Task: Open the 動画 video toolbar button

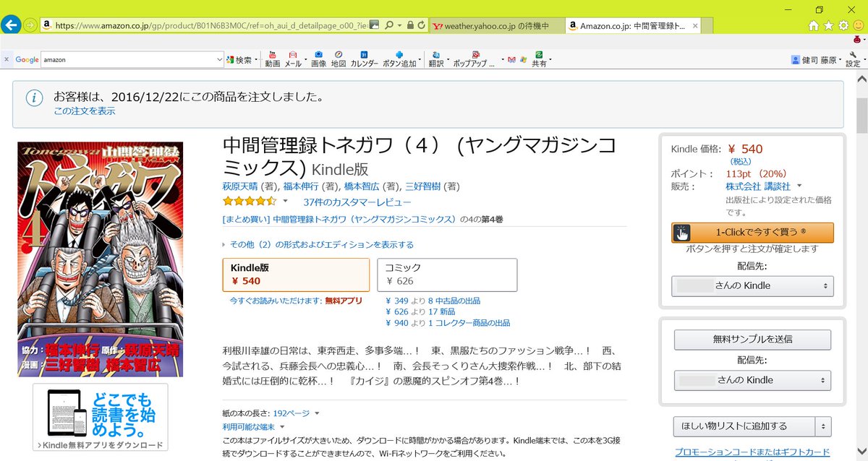Action: pyautogui.click(x=273, y=59)
